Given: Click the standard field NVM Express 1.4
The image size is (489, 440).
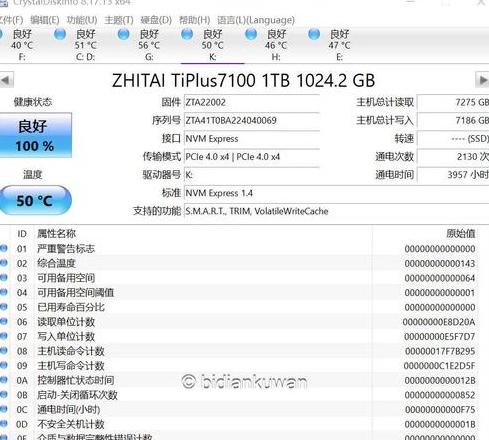Looking at the screenshot, I should click(x=337, y=193).
